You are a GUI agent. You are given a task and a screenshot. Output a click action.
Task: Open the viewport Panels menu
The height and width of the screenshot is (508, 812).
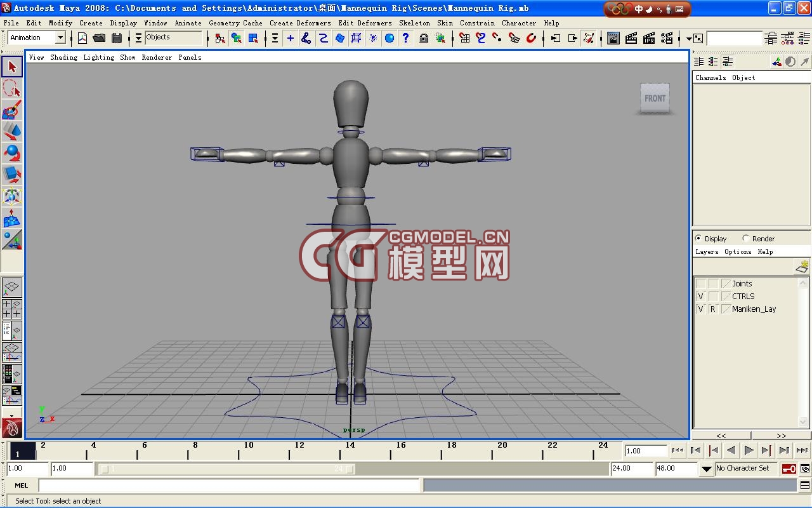(x=190, y=57)
